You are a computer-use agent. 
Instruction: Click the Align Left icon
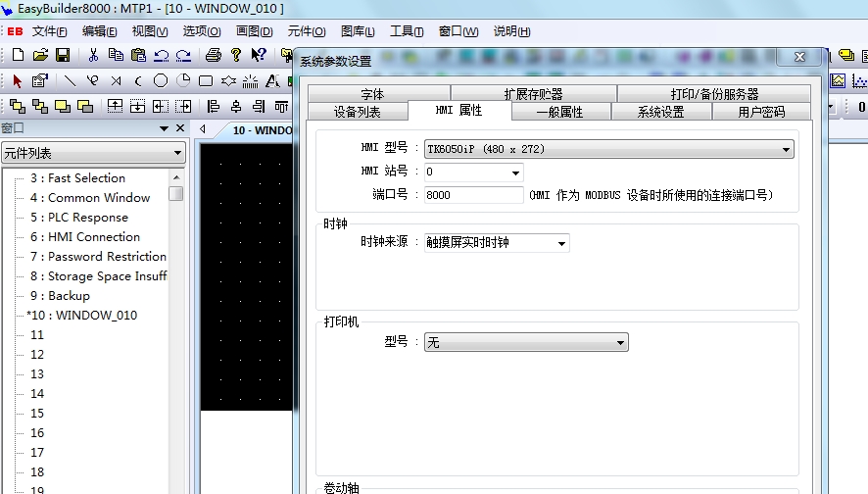[214, 106]
